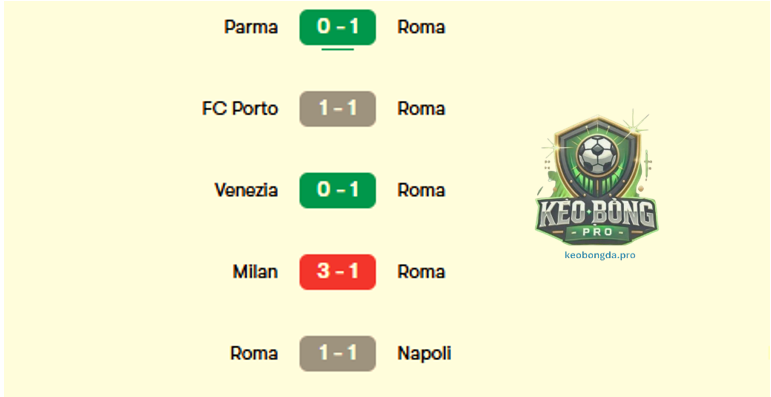Click the green underline below the Parma score
Image resolution: width=771 pixels, height=397 pixels.
coord(338,49)
